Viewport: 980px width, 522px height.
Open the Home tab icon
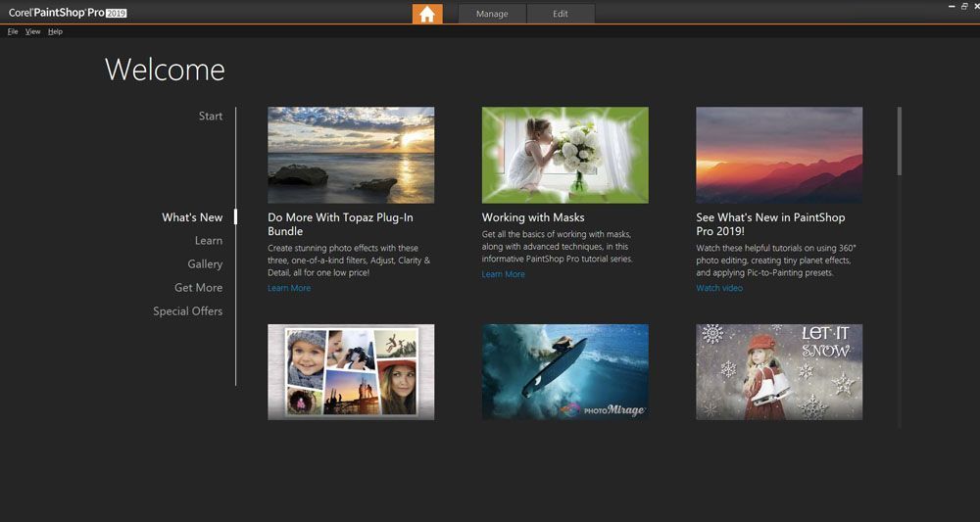(x=427, y=14)
